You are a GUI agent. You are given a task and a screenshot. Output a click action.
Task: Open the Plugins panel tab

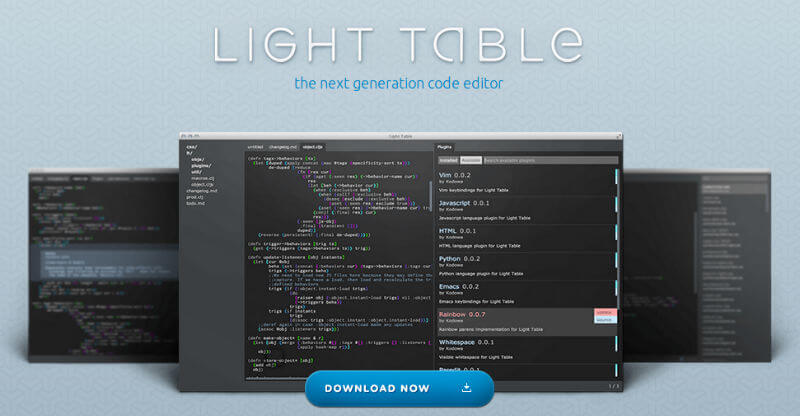pyautogui.click(x=446, y=147)
